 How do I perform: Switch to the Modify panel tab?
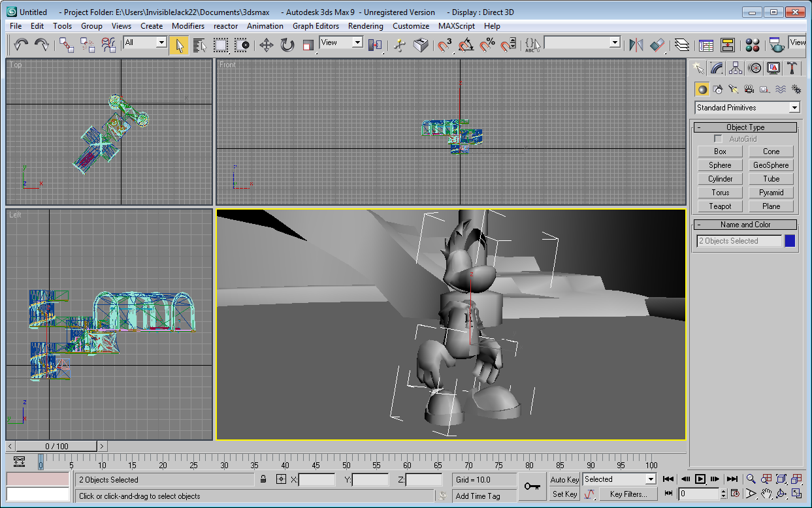[717, 68]
